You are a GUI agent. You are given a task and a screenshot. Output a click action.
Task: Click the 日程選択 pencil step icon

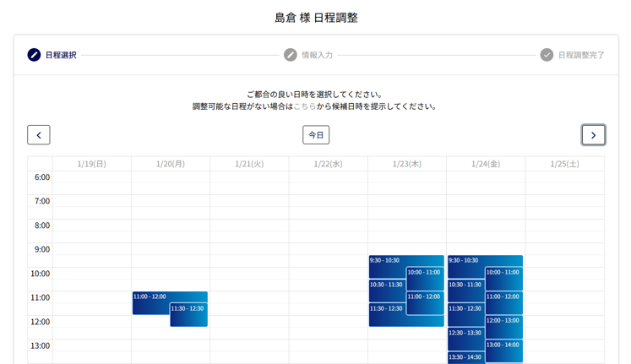coord(34,55)
